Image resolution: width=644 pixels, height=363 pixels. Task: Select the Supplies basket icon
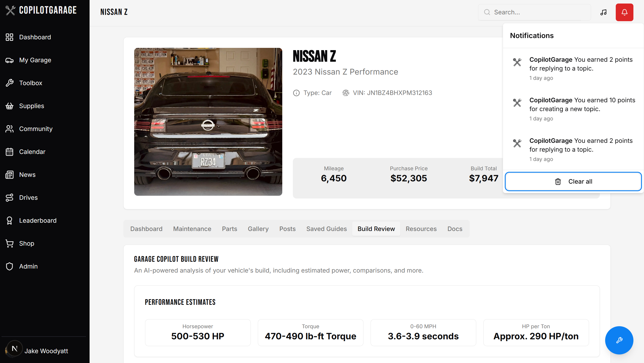[9, 106]
